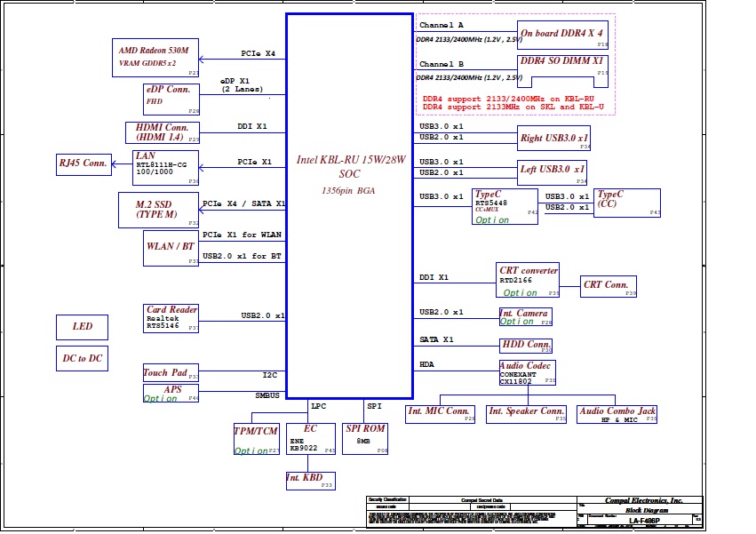756x534 pixels.
Task: Select the M.2 SSD (TYPE M) block
Action: pos(158,209)
